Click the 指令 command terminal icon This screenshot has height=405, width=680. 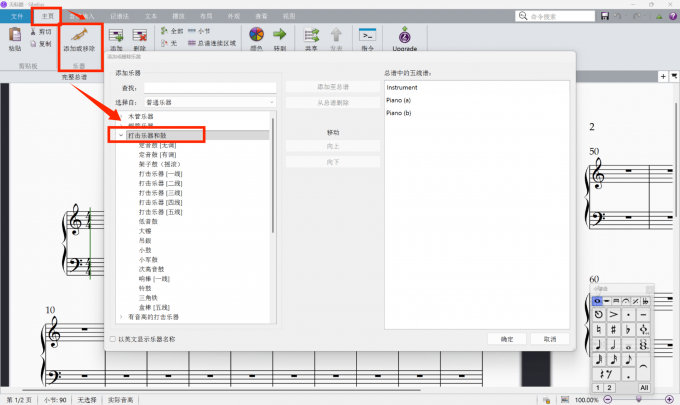(367, 35)
